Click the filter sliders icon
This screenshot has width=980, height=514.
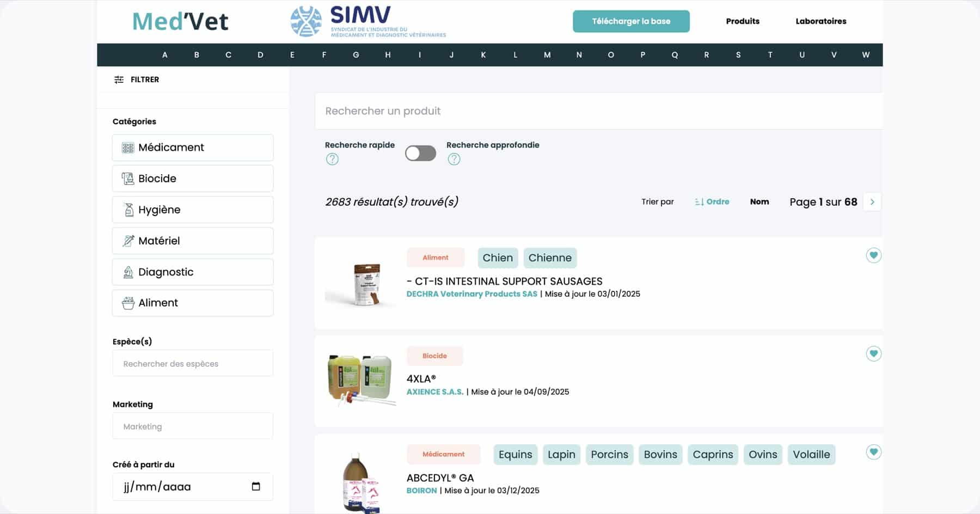(x=119, y=79)
